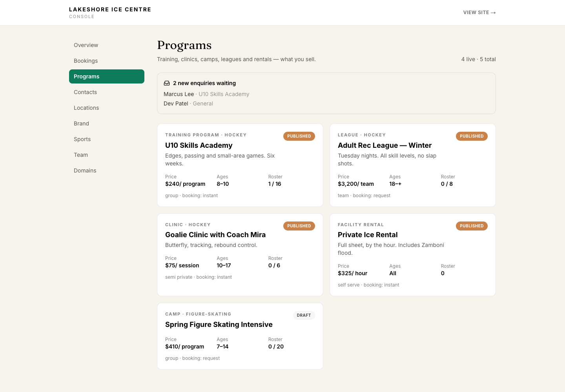Open the Private Ice Rental program

413,255
